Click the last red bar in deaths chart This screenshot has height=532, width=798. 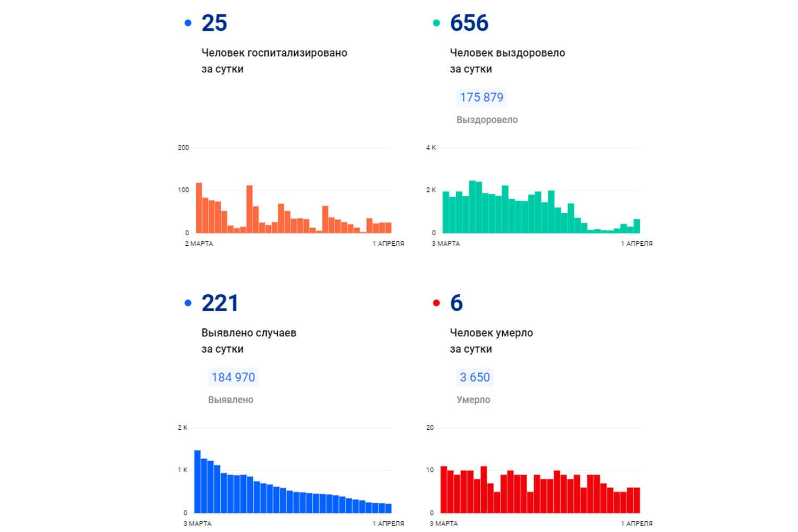pos(637,500)
